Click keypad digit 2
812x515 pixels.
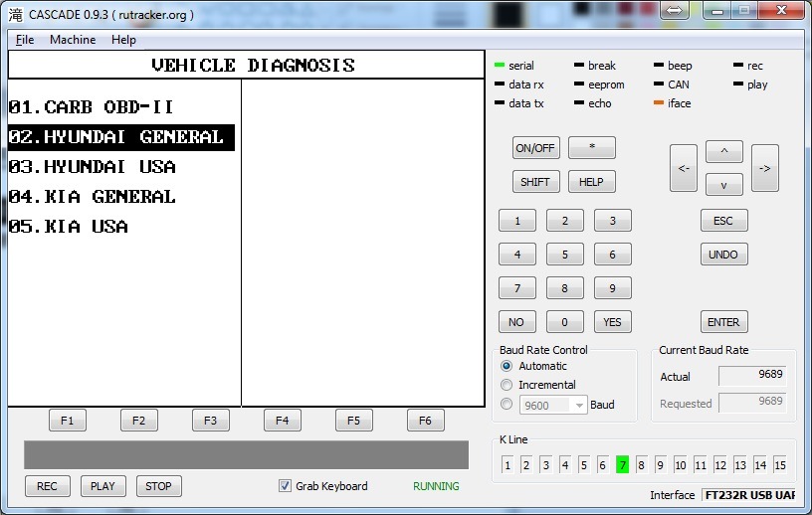(565, 221)
